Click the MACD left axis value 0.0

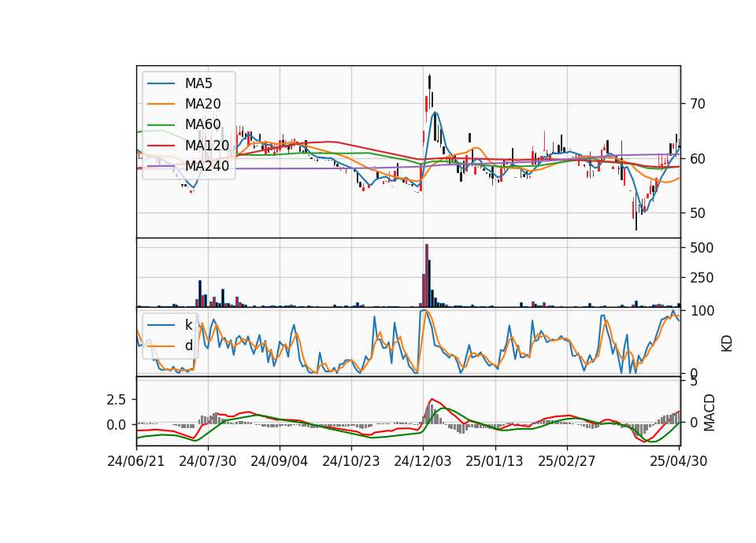click(117, 425)
